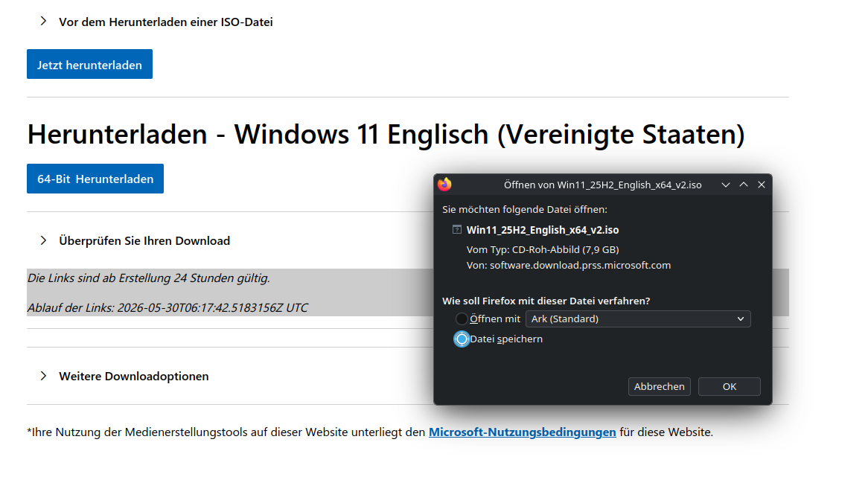Click the 64-Bit Herunterladen button

click(x=95, y=179)
